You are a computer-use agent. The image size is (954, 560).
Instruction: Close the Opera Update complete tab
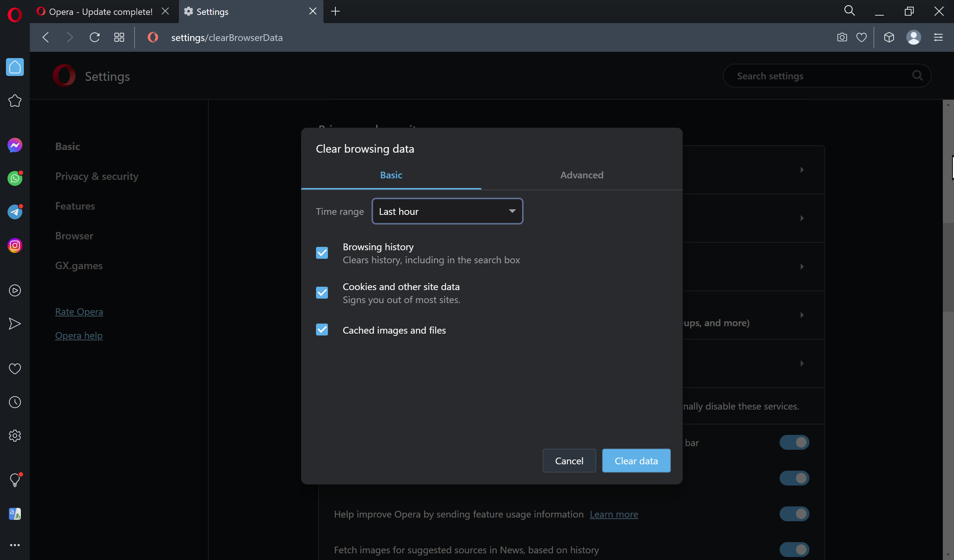pyautogui.click(x=165, y=11)
